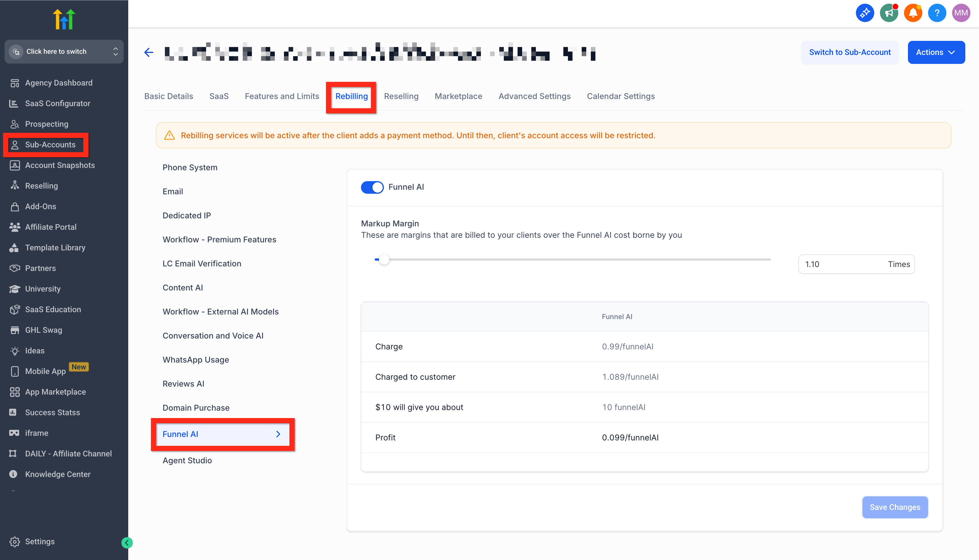The image size is (979, 560).
Task: Open the Actions dropdown button
Action: pos(936,52)
